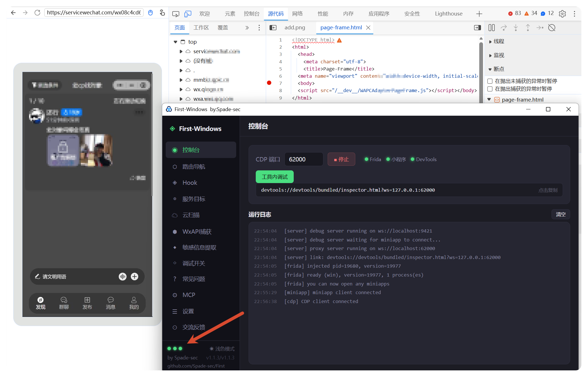Viewport: 588px width, 377px height.
Task: Click the Step out debugger icon
Action: point(528,28)
